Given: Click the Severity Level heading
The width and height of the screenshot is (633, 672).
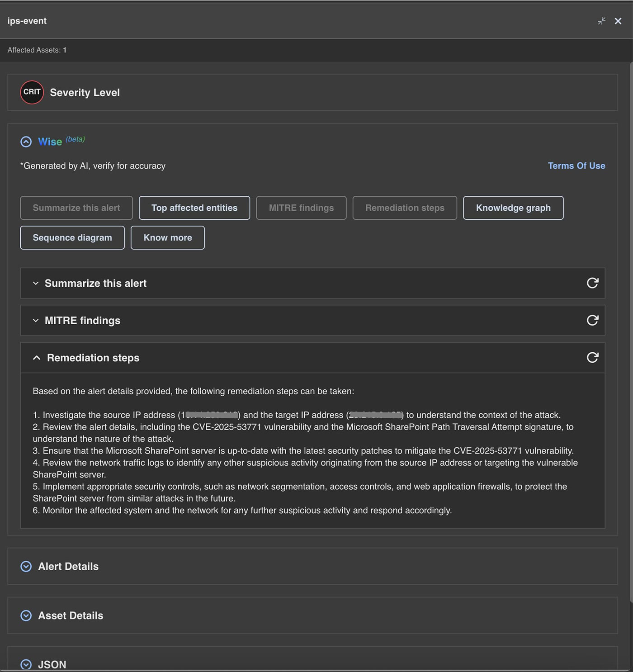Looking at the screenshot, I should [x=85, y=92].
